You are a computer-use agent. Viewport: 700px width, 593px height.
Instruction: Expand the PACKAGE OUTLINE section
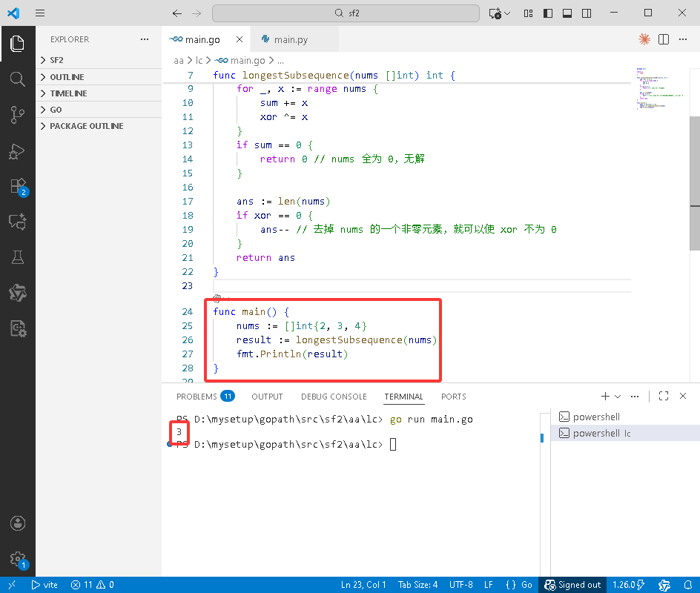[99, 126]
